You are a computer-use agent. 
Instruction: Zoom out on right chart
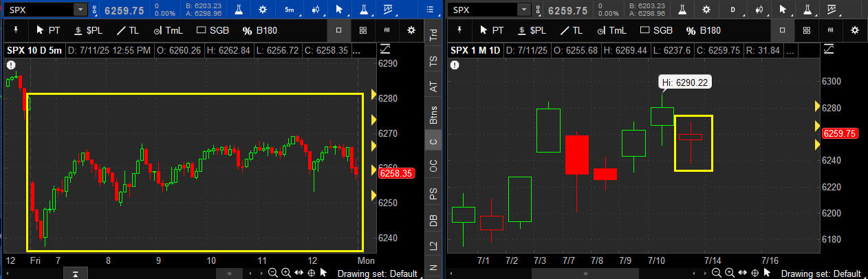[716, 273]
